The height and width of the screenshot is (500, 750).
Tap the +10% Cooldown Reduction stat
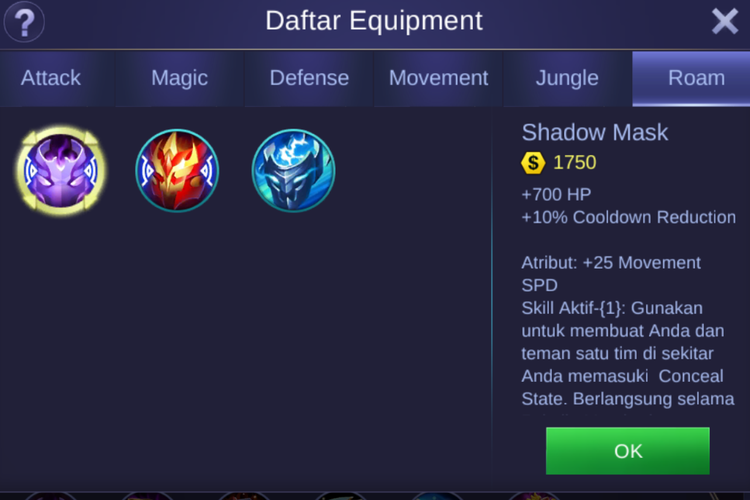[x=629, y=217]
